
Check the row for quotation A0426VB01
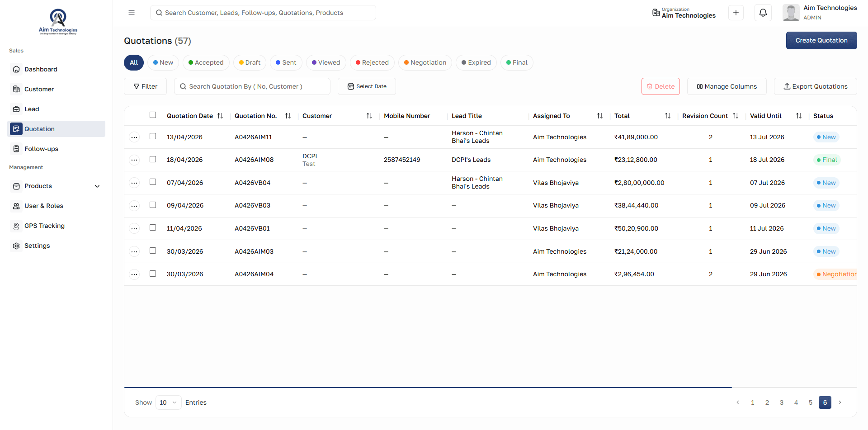(x=153, y=227)
